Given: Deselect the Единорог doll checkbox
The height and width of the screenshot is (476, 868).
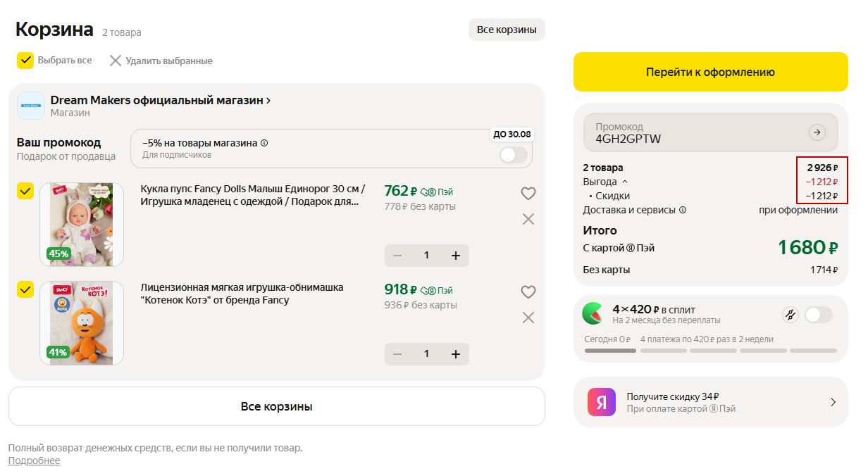Looking at the screenshot, I should 25,191.
